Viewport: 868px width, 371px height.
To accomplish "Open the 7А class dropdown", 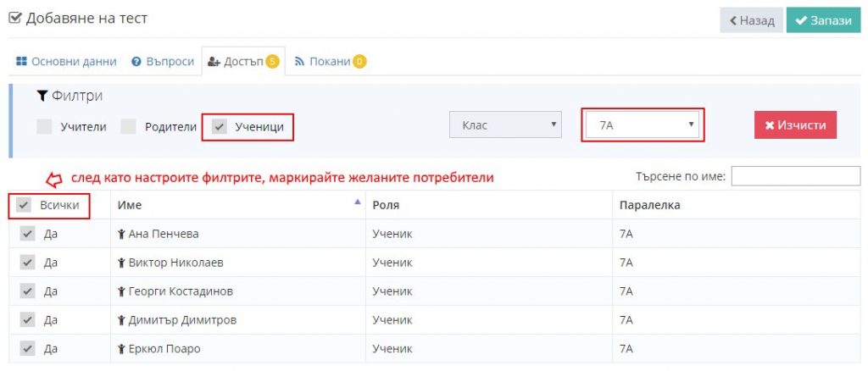I will point(643,125).
